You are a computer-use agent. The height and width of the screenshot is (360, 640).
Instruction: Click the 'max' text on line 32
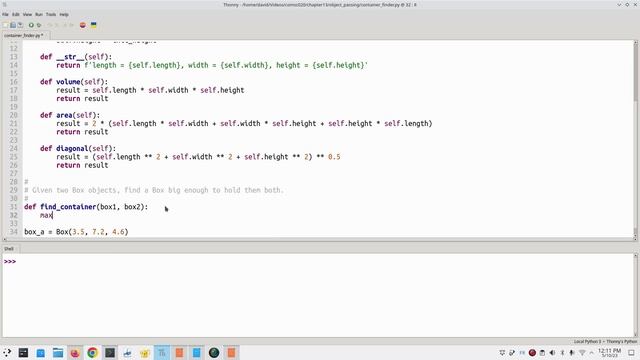click(46, 215)
